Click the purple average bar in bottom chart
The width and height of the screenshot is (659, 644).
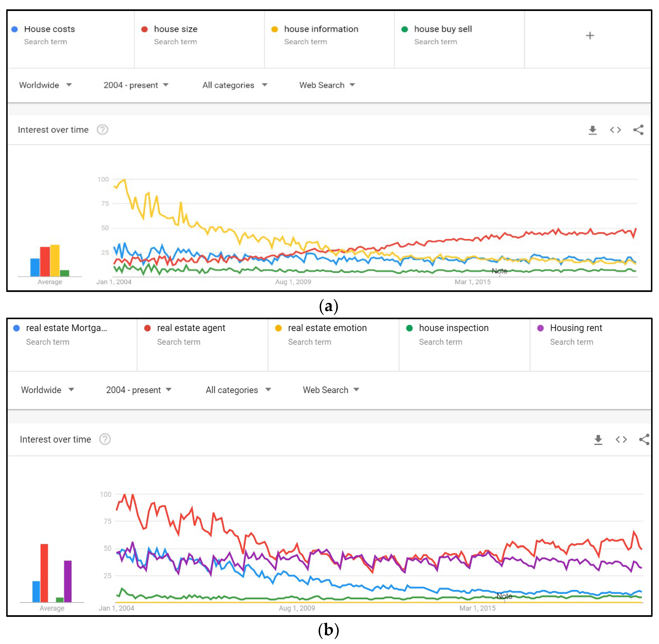tap(68, 581)
